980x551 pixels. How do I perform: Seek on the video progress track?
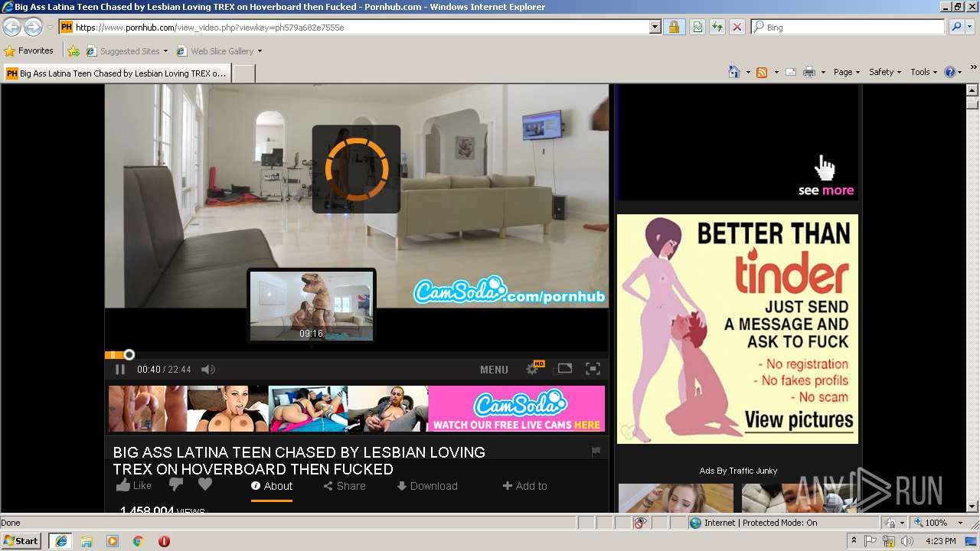(357, 355)
